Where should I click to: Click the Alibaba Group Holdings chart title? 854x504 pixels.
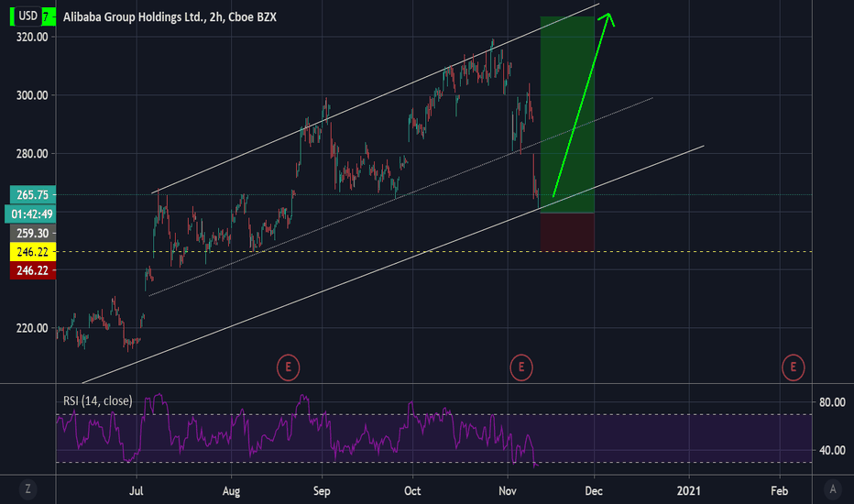pos(170,17)
